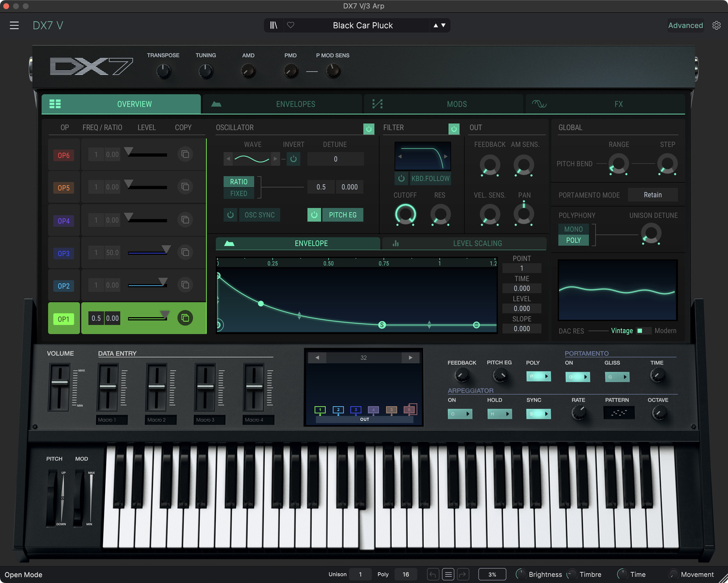Screen dimensions: 728x583
Task: Copy operator OP6 settings
Action: tap(185, 154)
